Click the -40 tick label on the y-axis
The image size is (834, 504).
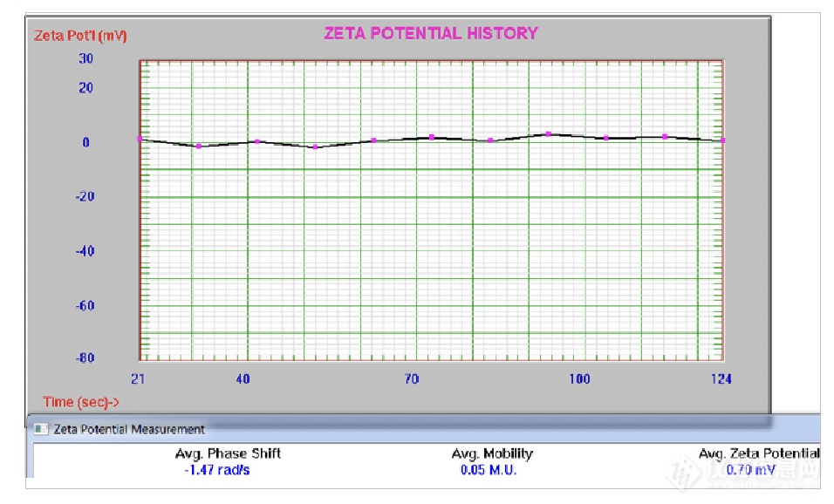[x=84, y=251]
